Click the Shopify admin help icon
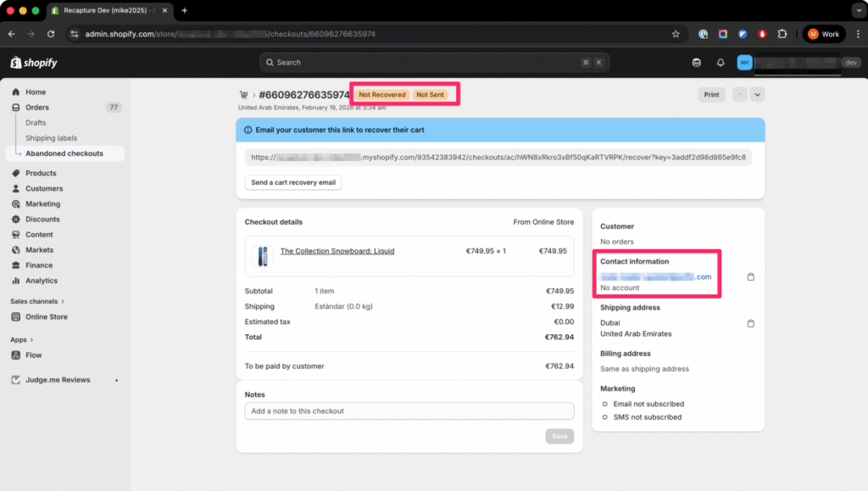 pos(696,62)
